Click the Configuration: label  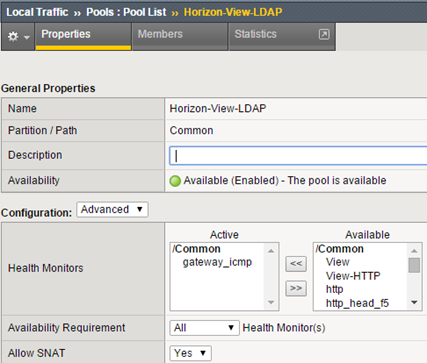coord(36,213)
